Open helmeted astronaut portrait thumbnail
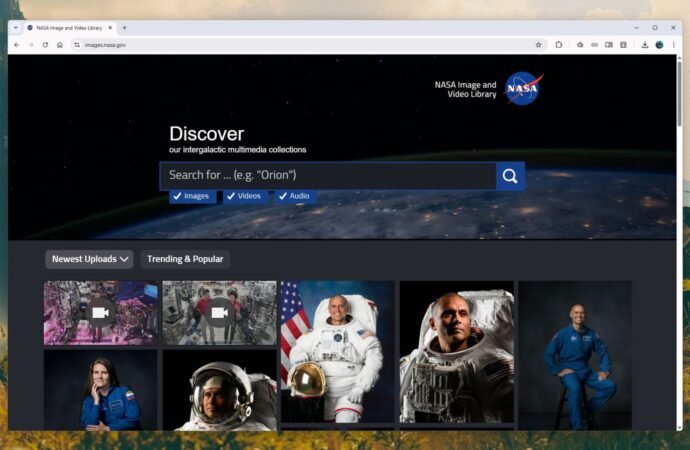The width and height of the screenshot is (690, 450). coord(219,390)
